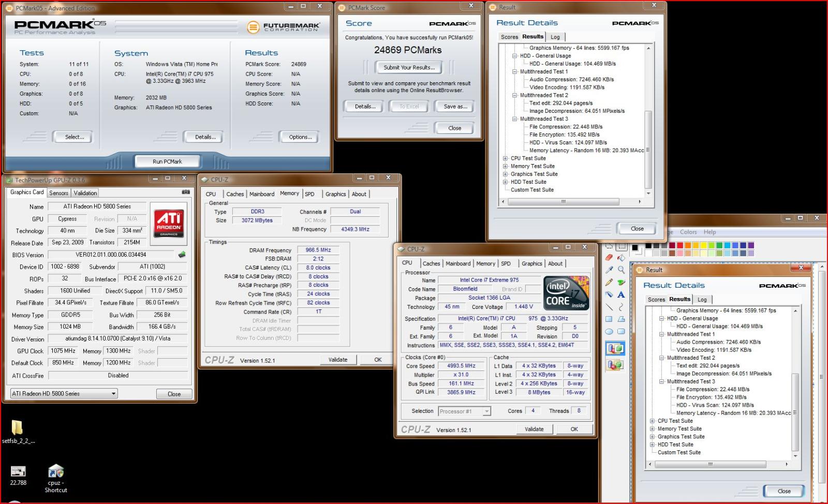Click the GPU-Z screenshot camera icon
Viewport: 828px width, 504px height.
(186, 192)
